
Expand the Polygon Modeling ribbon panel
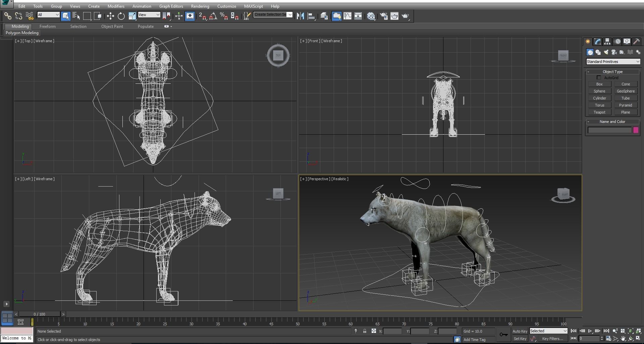pyautogui.click(x=22, y=33)
